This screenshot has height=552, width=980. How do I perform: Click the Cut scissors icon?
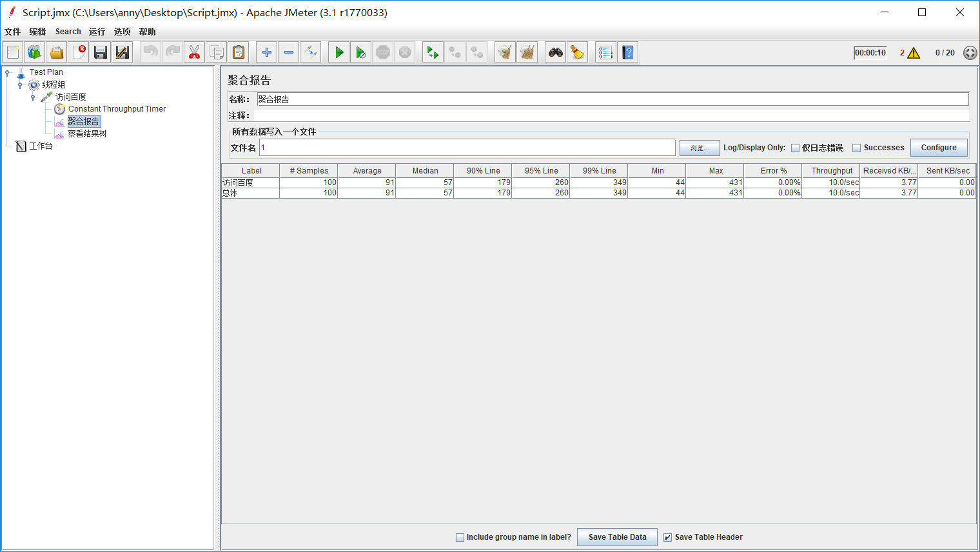pos(194,52)
